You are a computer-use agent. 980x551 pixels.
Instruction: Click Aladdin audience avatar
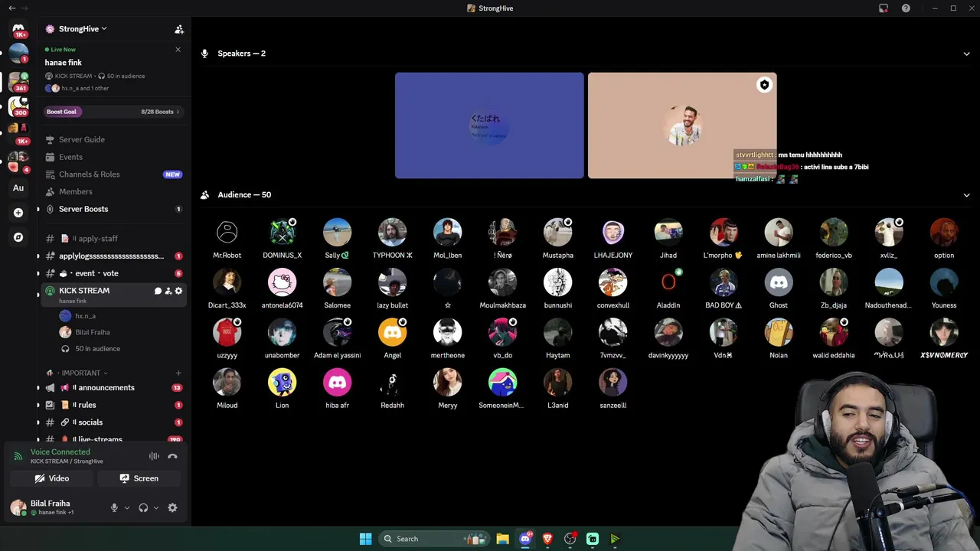[x=668, y=282]
